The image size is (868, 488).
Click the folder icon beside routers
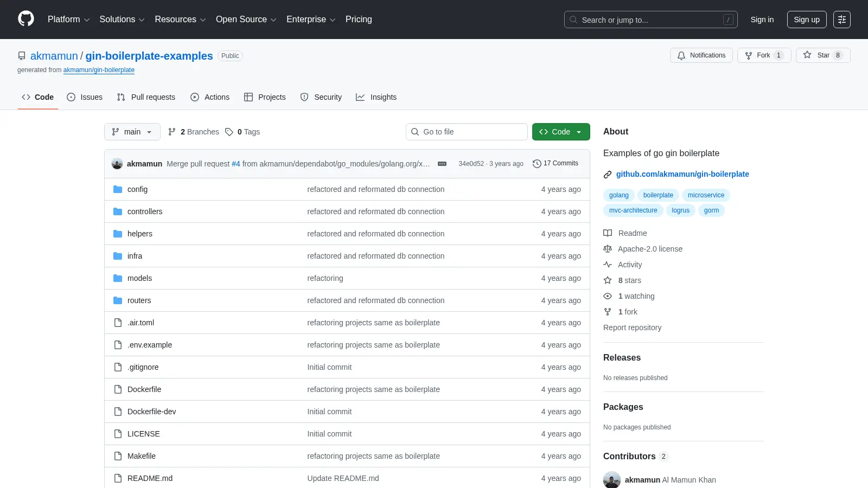[118, 300]
